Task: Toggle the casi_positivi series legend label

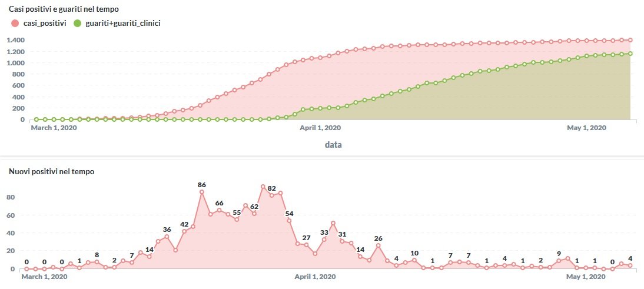Action: [x=44, y=23]
